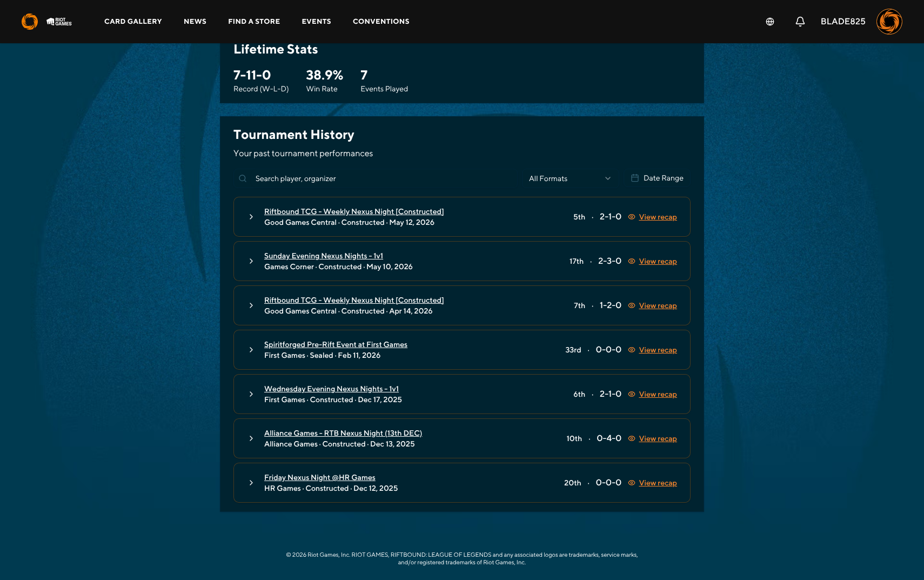The width and height of the screenshot is (924, 580).
Task: Expand the Spiritforged Pre-Rift Event row
Action: (x=251, y=350)
